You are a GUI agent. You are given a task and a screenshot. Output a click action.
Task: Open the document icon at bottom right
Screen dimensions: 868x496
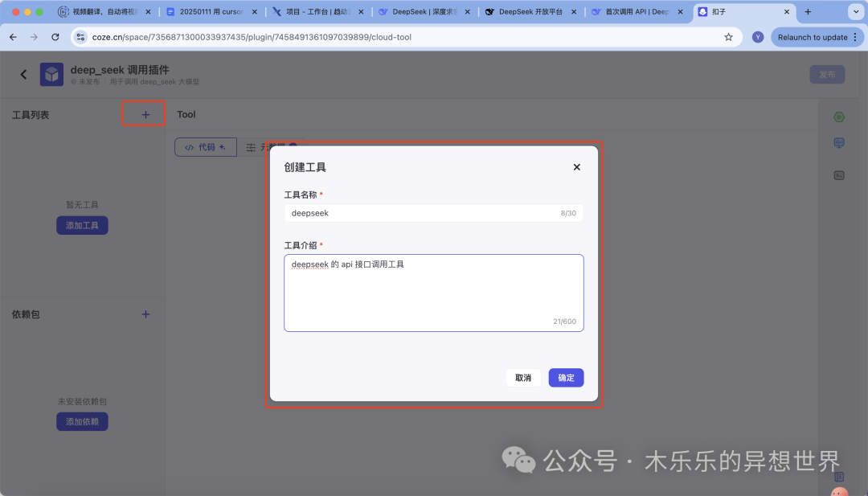[x=839, y=477]
